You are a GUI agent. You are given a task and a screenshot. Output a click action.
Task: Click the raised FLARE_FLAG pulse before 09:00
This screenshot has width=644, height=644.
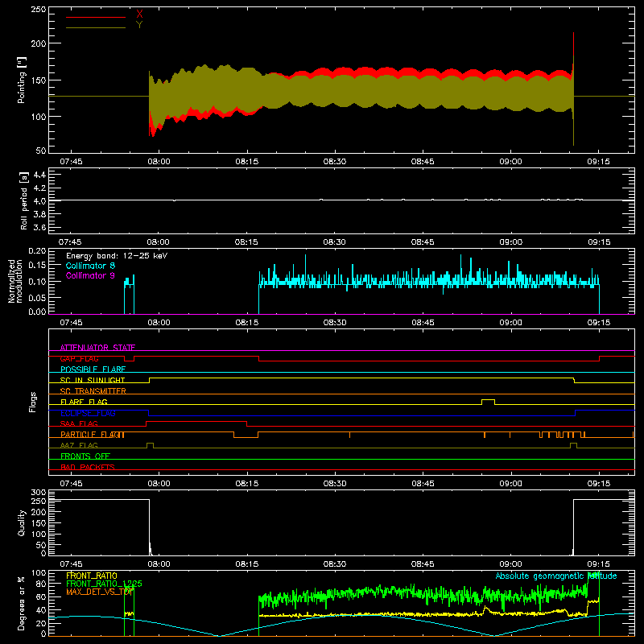[x=488, y=399]
